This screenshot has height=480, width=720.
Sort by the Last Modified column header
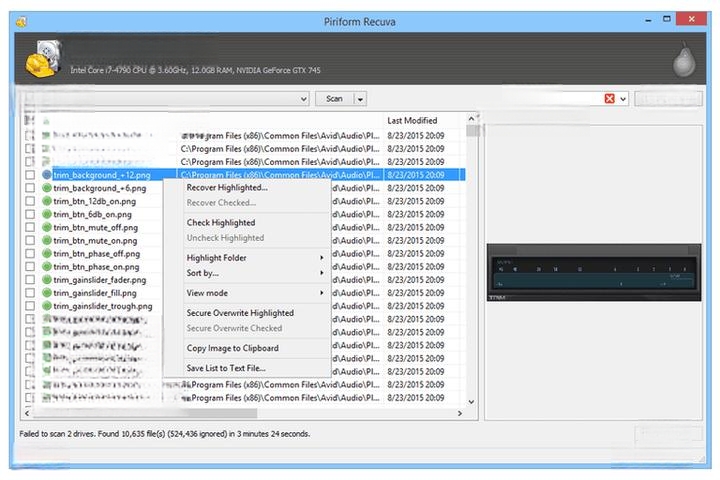pos(412,120)
